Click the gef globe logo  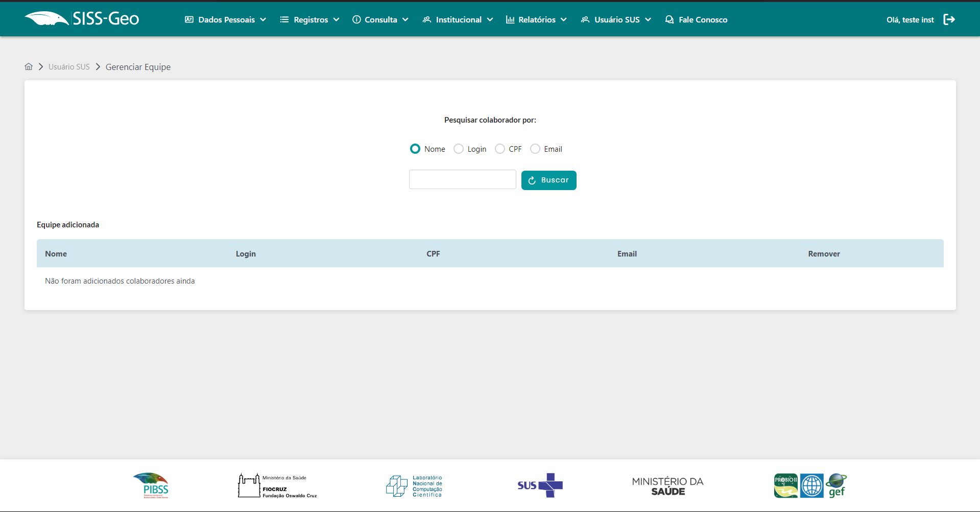coord(836,485)
